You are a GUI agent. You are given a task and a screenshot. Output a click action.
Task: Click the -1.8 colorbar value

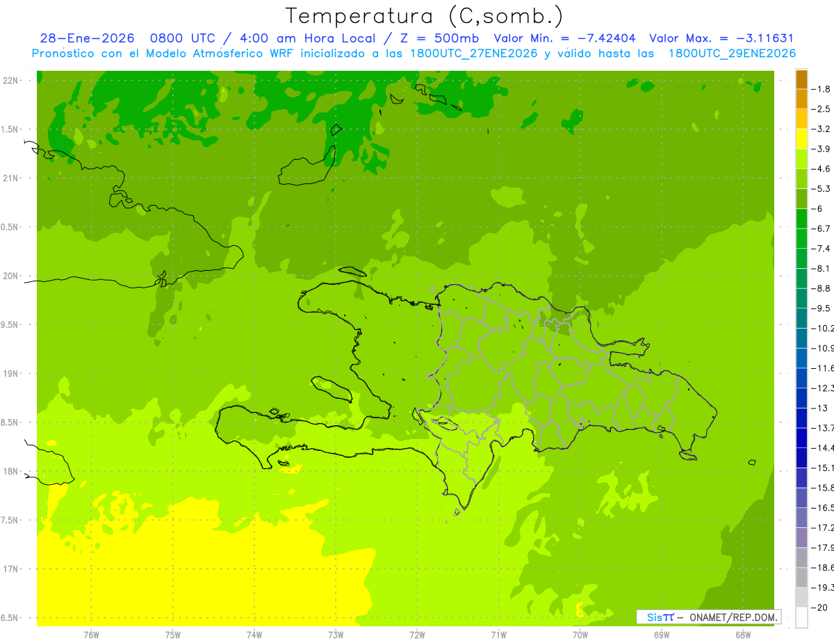(x=822, y=89)
